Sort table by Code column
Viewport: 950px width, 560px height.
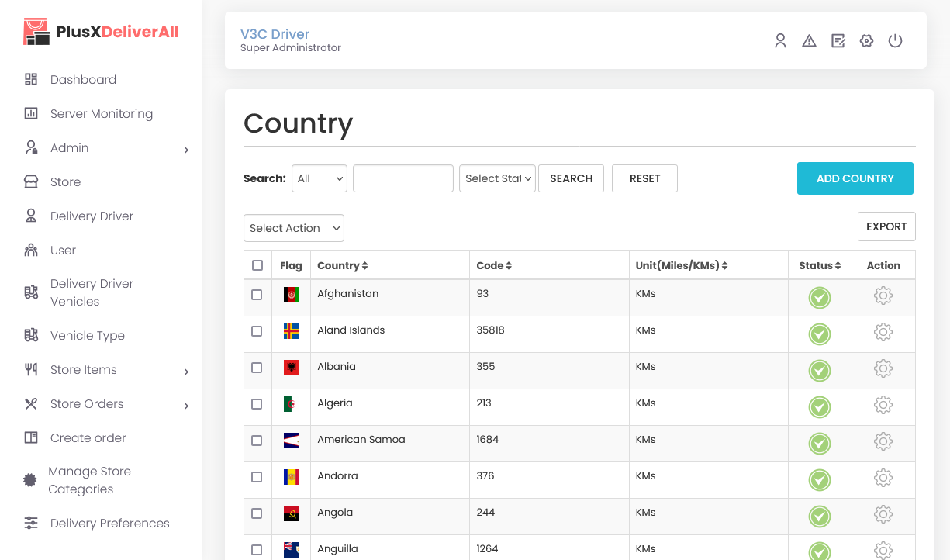click(494, 265)
